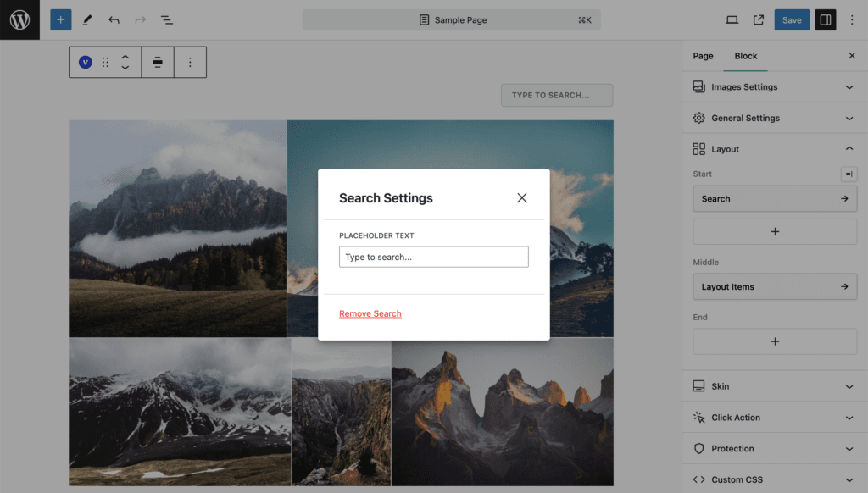Click the desktop preview View icon
868x493 pixels.
click(x=732, y=19)
